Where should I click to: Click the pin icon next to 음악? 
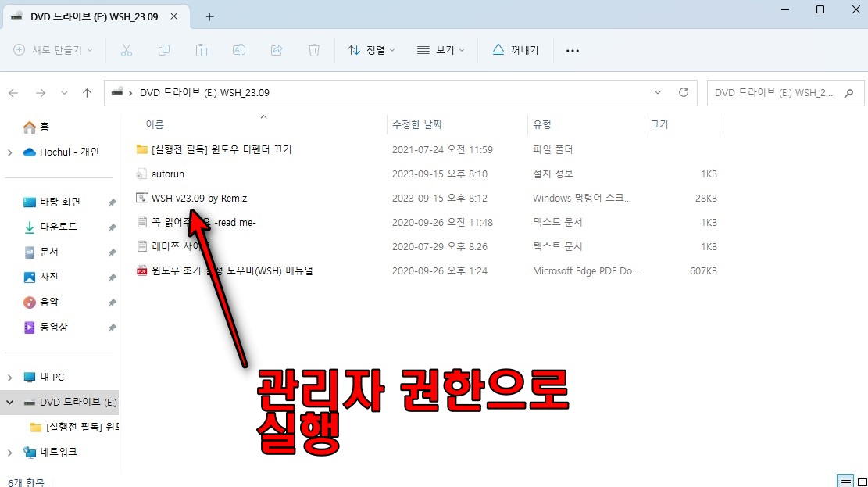pos(112,303)
